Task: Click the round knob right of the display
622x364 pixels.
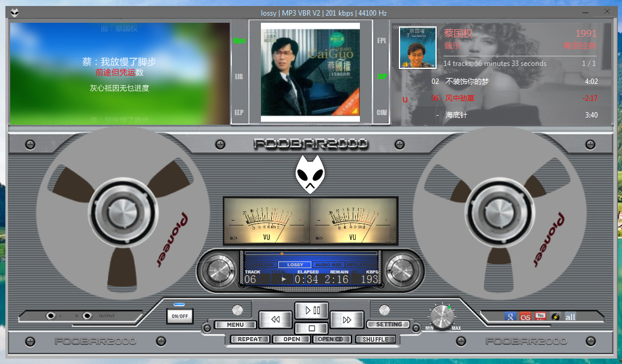Action: (402, 272)
